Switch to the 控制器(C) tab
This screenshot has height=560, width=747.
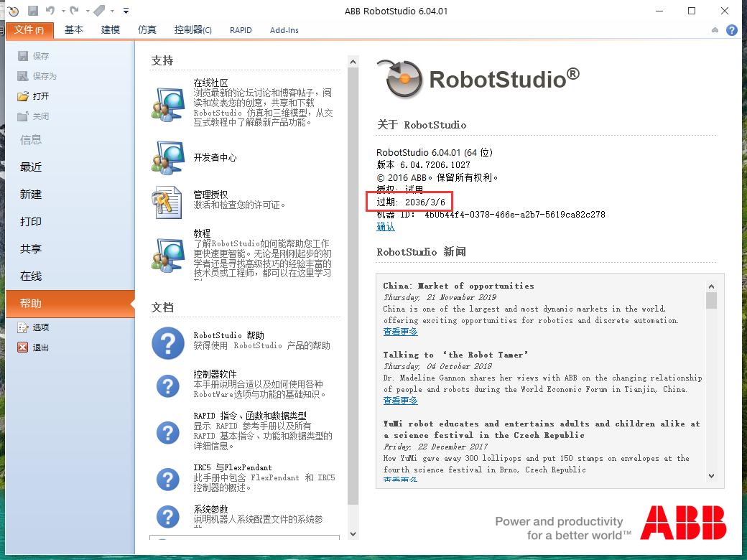click(x=192, y=30)
